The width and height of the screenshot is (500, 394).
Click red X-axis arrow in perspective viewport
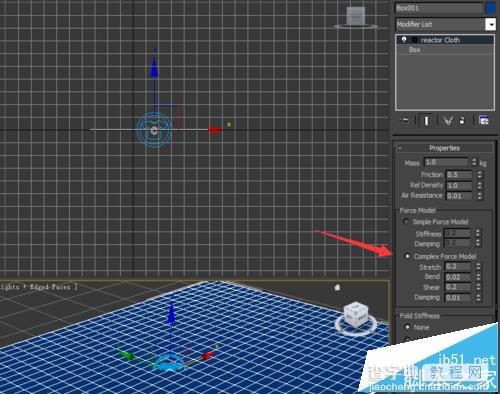[x=209, y=356]
